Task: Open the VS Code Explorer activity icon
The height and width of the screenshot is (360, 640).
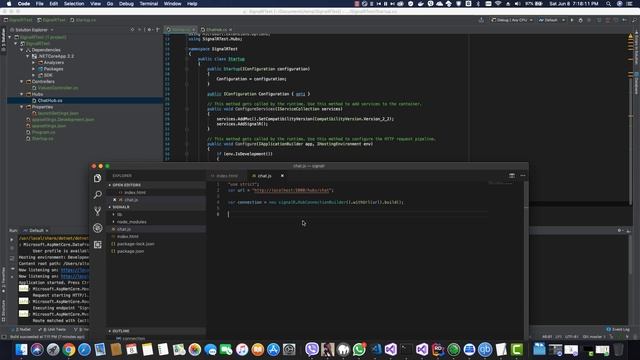Action: coord(98,178)
